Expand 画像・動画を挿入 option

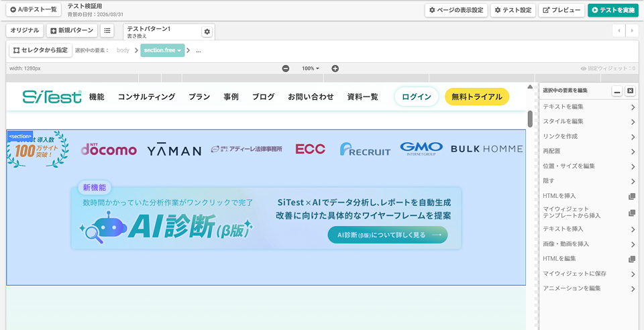point(590,243)
